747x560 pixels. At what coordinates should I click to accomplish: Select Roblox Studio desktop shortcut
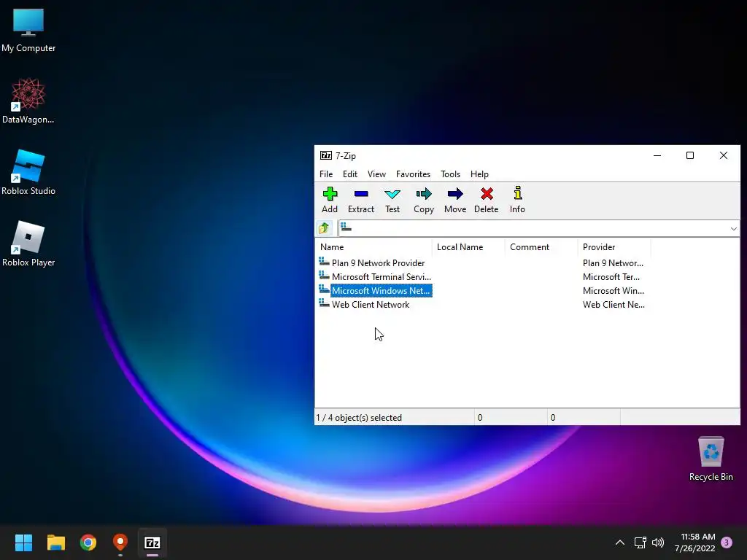28,172
